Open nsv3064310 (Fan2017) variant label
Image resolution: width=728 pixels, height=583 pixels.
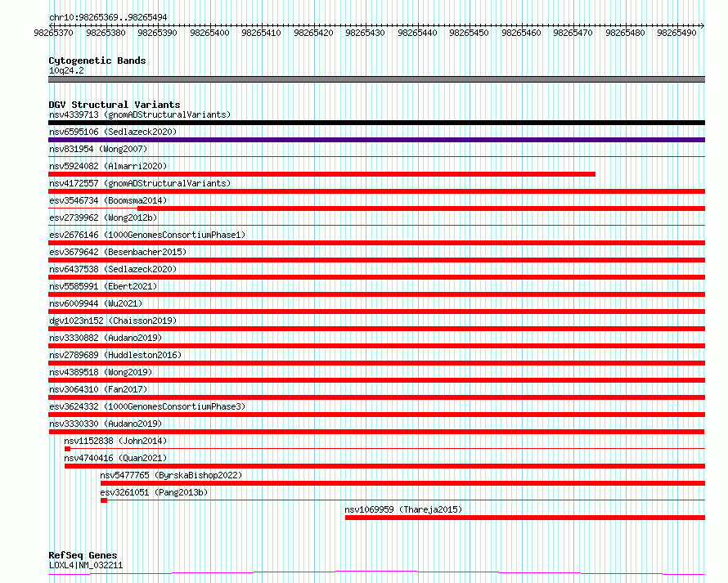coord(98,389)
